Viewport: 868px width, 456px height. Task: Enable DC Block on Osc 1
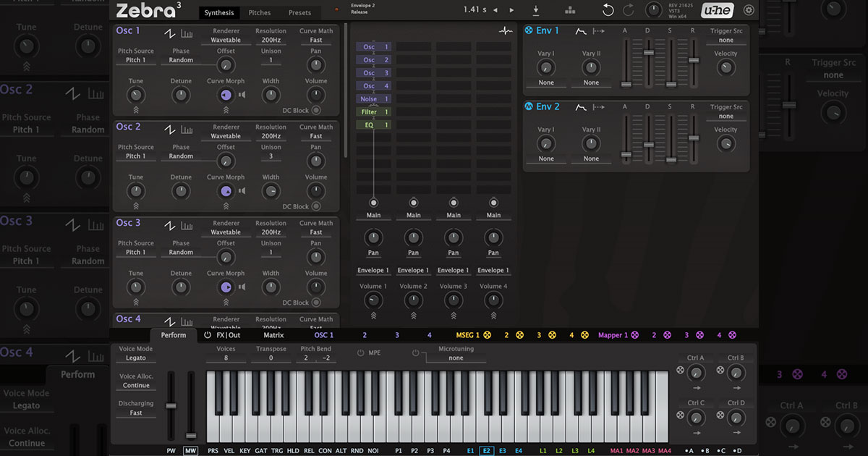(316, 110)
